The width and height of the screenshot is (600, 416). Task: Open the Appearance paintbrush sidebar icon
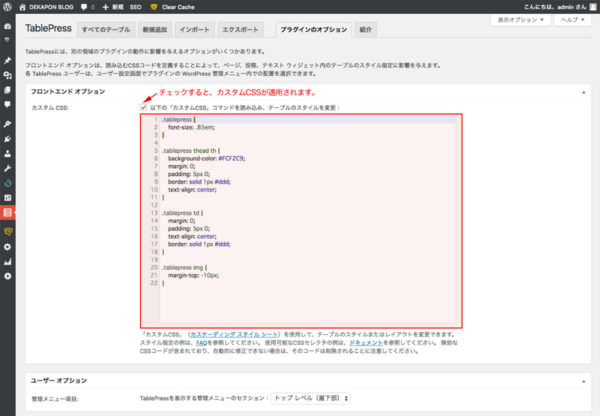point(7,124)
